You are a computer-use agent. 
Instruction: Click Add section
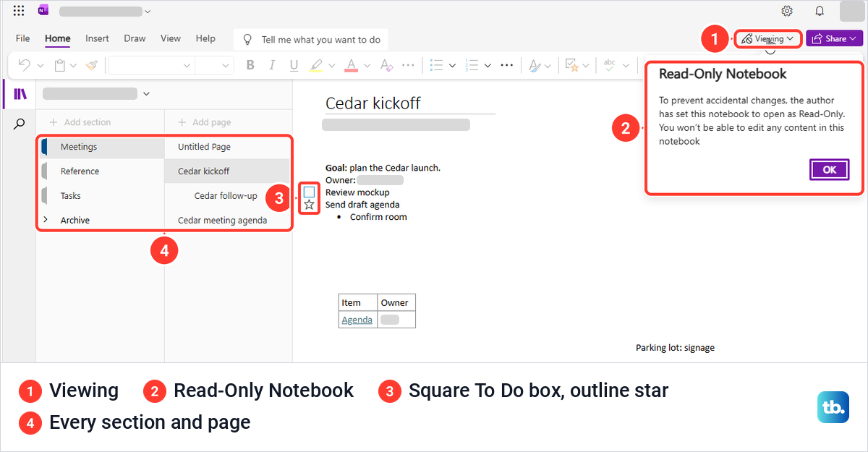[x=80, y=122]
